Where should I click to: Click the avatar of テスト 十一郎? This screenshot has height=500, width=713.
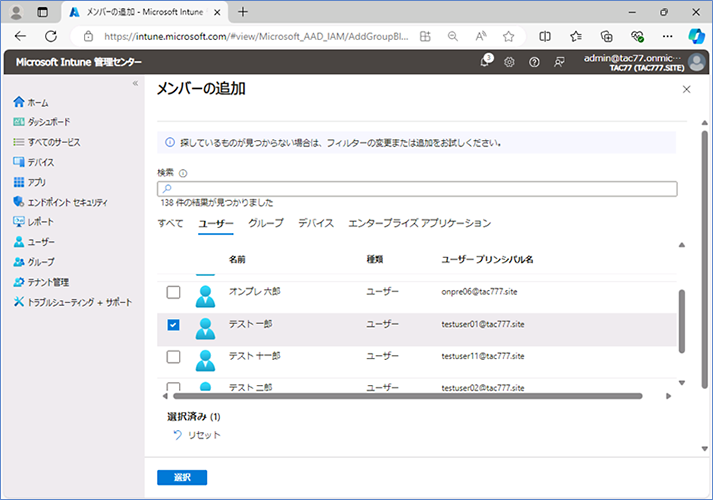pyautogui.click(x=205, y=360)
